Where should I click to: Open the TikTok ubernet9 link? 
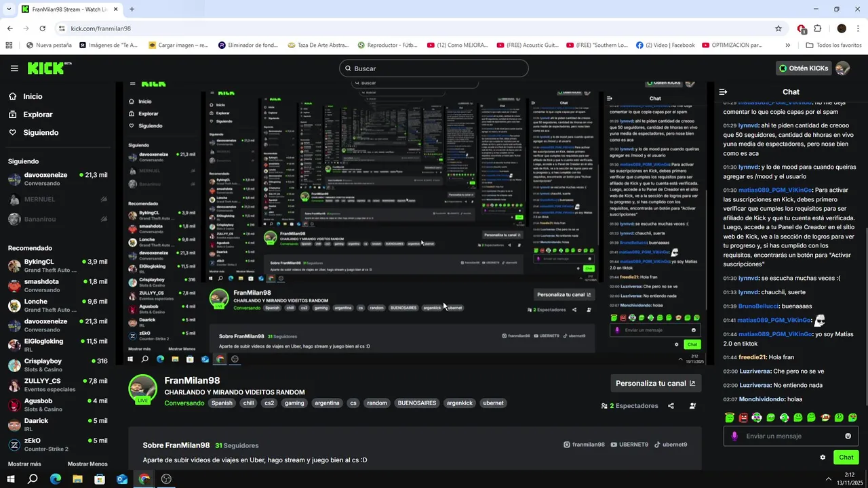671,445
